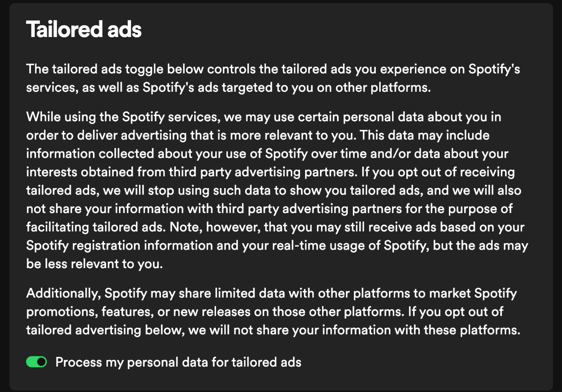Click the text line 'services, as well as Spotify's ads targeted'
Viewport: 562px width, 392px height.
point(229,87)
